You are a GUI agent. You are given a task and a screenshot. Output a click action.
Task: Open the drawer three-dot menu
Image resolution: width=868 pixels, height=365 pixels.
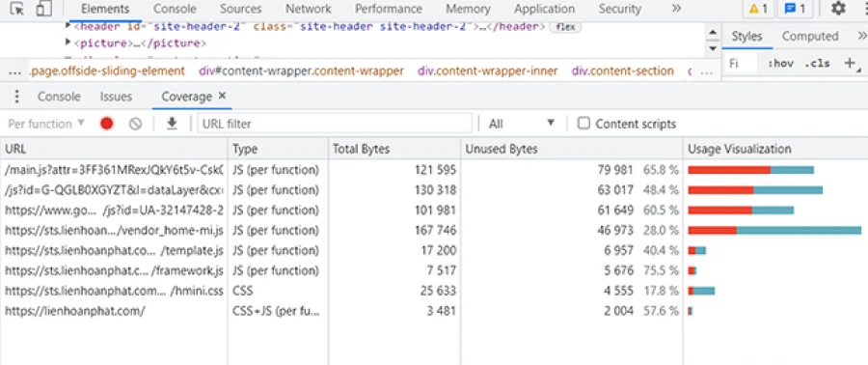coord(16,97)
